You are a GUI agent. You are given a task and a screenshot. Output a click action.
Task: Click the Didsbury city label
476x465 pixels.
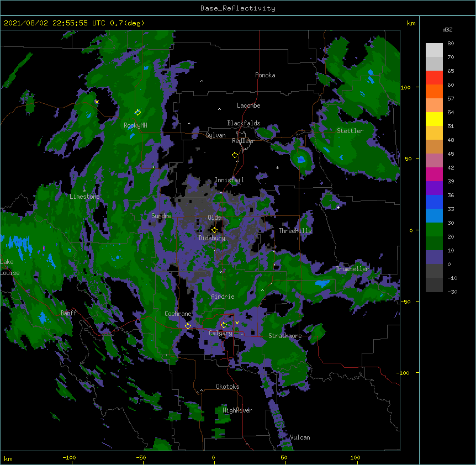[212, 238]
